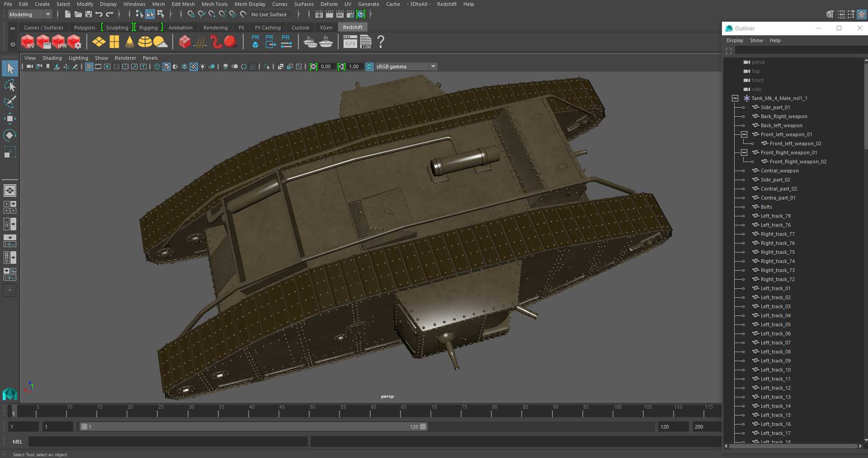Screen dimensions: 868x458
Task: Select Right_track_77 in Outliner
Action: 778,234
